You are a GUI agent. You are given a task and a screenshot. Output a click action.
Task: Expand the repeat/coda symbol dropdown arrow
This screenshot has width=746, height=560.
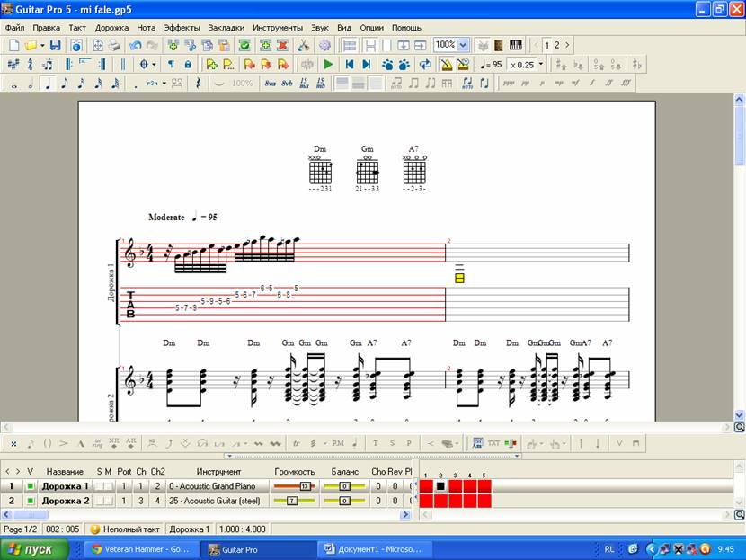(x=154, y=64)
